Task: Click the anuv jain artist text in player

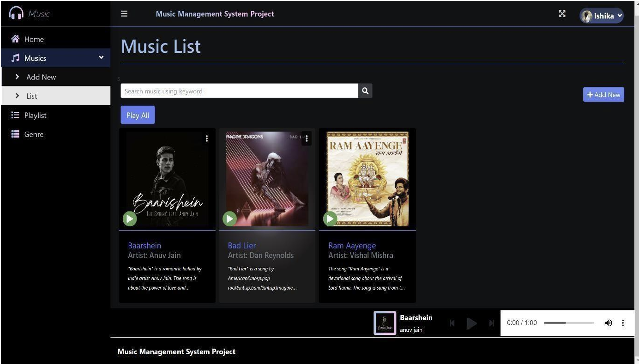Action: click(x=411, y=330)
